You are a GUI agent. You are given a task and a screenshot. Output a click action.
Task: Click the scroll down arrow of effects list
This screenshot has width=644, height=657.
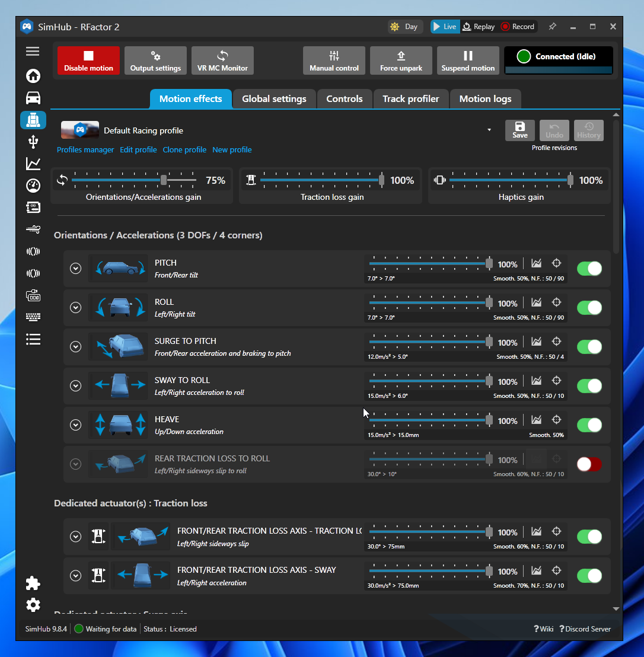[x=616, y=609]
